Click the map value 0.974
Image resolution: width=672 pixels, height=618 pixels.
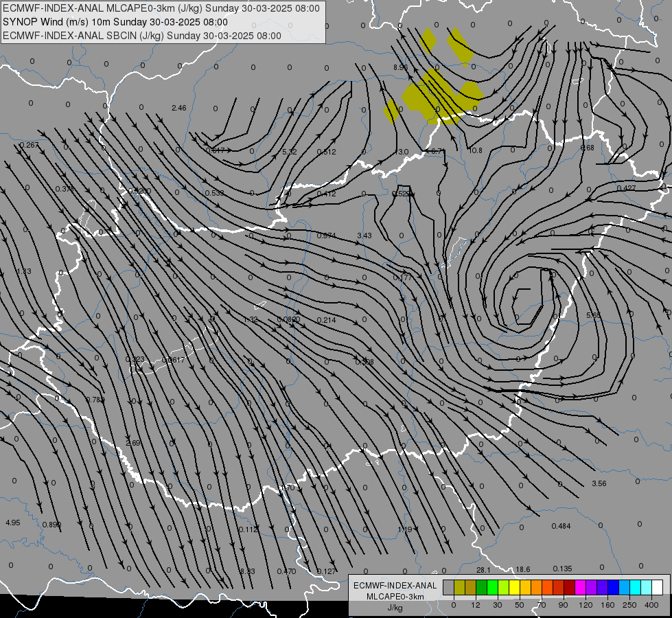tap(327, 236)
